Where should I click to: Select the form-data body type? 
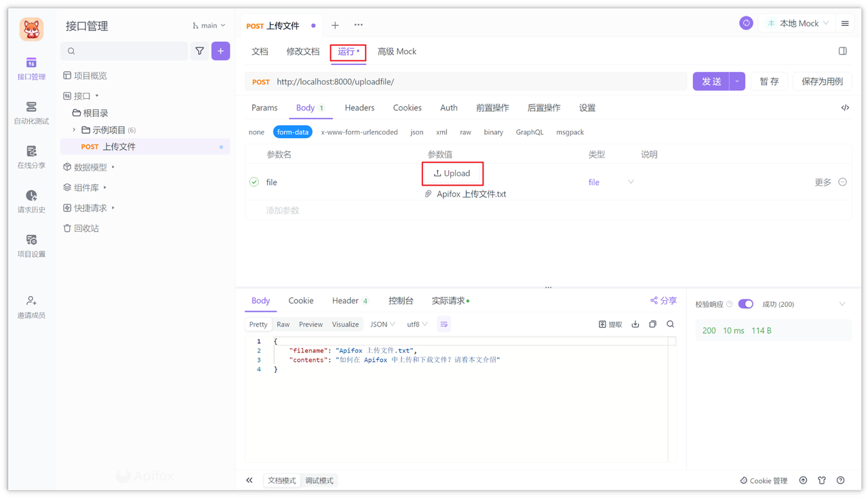coord(293,132)
